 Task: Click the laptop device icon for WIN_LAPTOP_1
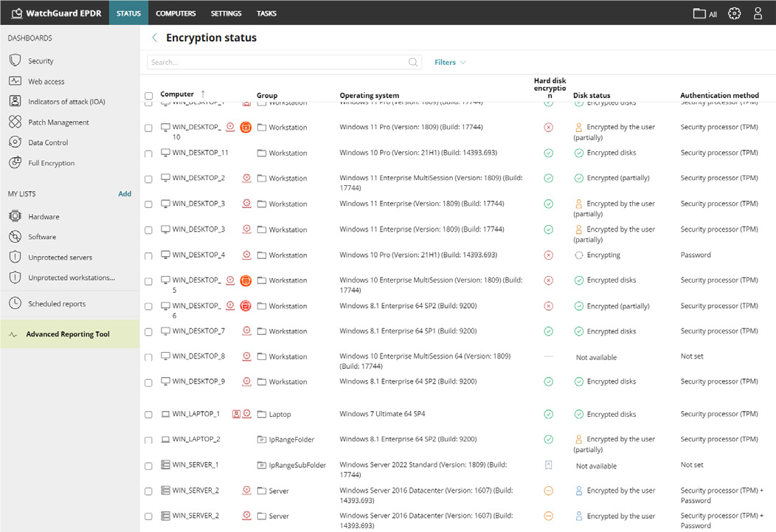click(166, 414)
